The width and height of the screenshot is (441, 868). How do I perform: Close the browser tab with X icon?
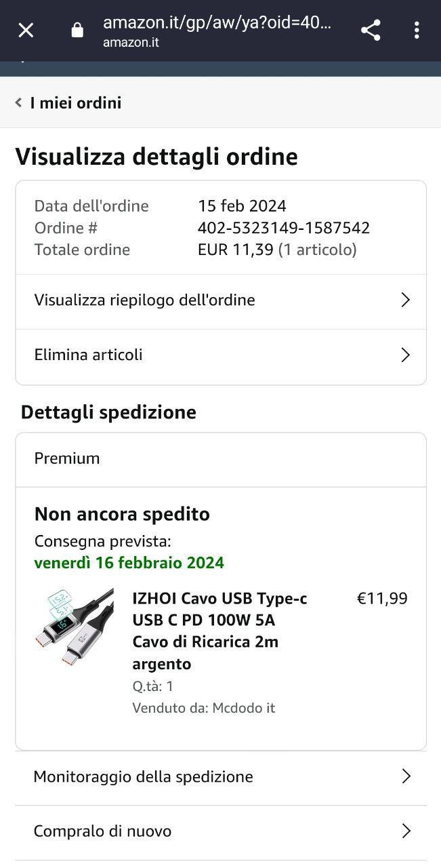[26, 30]
